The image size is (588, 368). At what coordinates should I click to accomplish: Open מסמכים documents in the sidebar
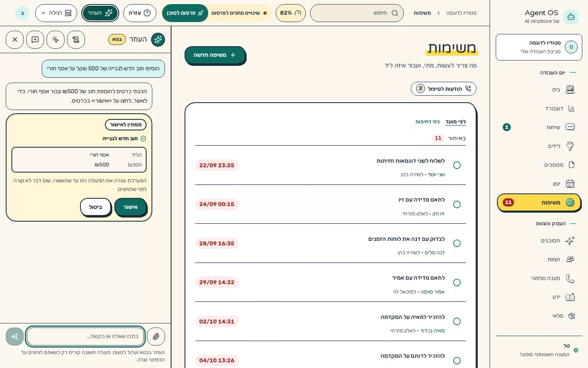point(539,165)
